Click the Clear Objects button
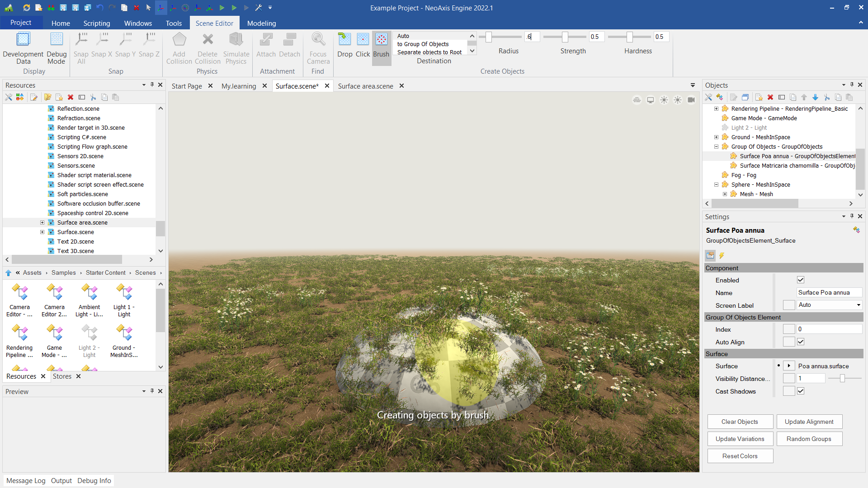The height and width of the screenshot is (488, 868). [x=740, y=422]
